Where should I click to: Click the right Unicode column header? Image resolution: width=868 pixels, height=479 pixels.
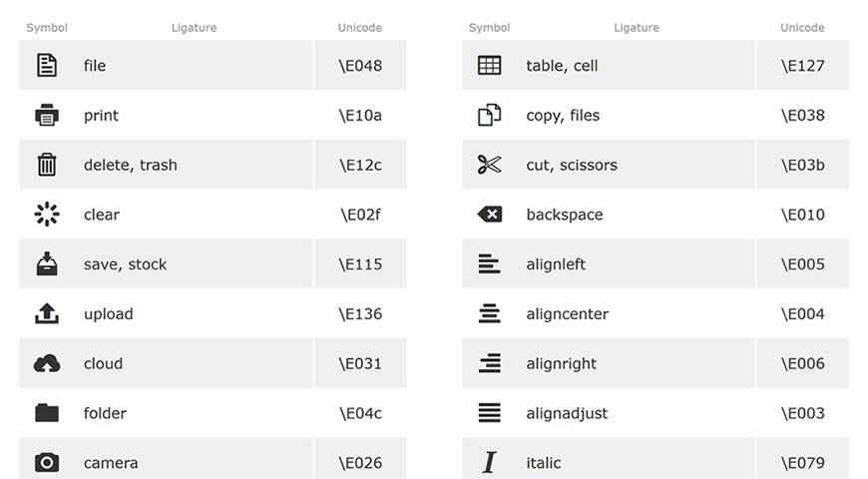coord(802,28)
